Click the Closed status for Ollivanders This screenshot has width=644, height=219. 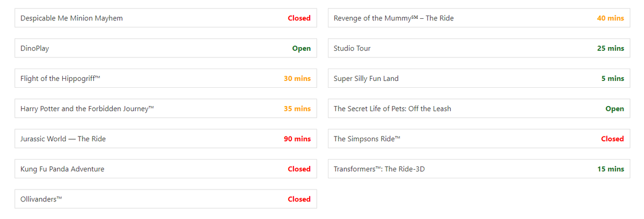(299, 199)
